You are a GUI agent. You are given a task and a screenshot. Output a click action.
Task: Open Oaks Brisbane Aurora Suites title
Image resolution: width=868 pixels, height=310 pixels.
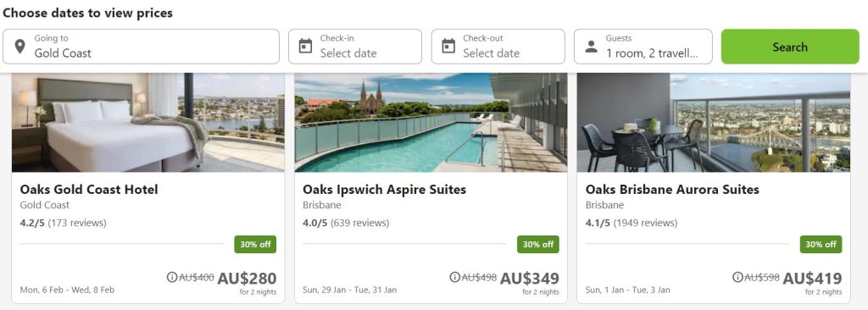tap(672, 190)
